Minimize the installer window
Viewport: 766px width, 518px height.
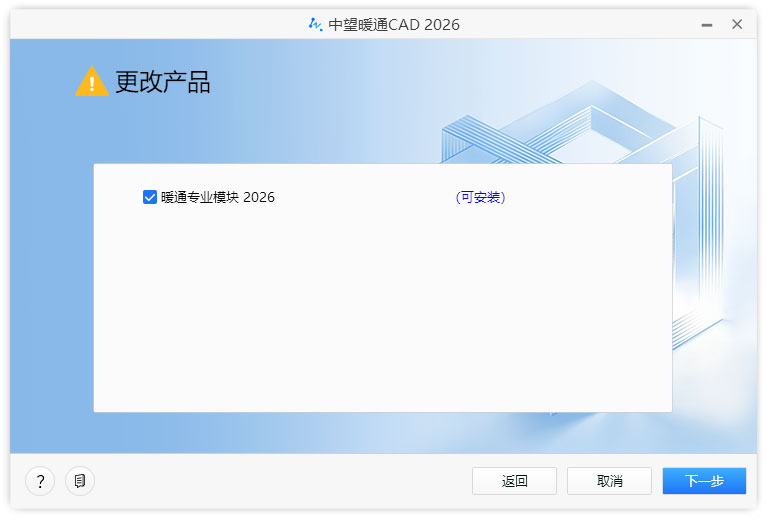[x=707, y=24]
